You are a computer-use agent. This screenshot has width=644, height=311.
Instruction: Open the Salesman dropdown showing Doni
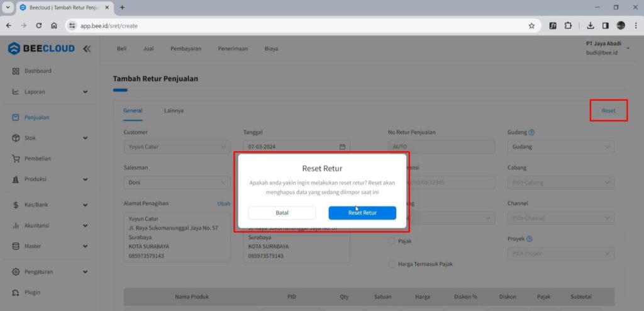[177, 182]
